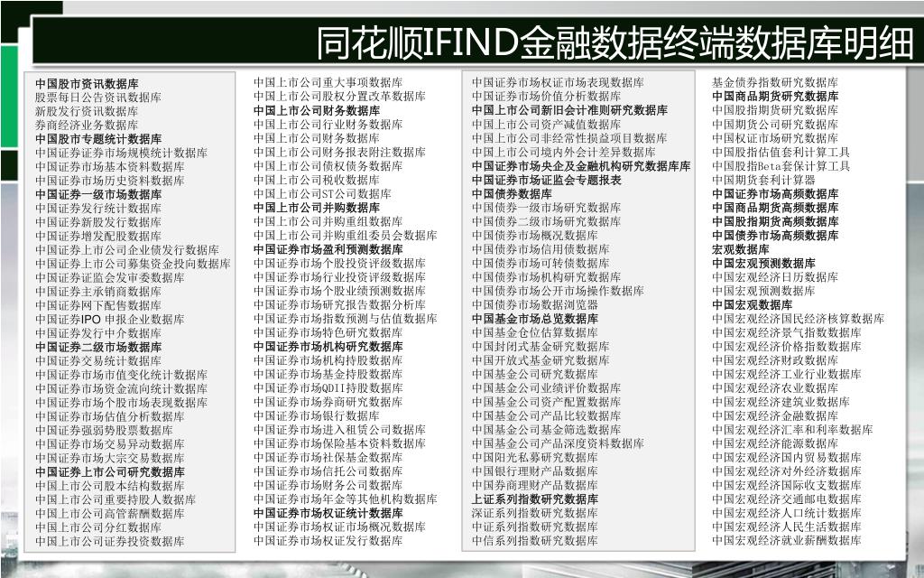Click the entry 中国证券市场历史资料数据库
Screen dimensions: 924x578
(109, 181)
